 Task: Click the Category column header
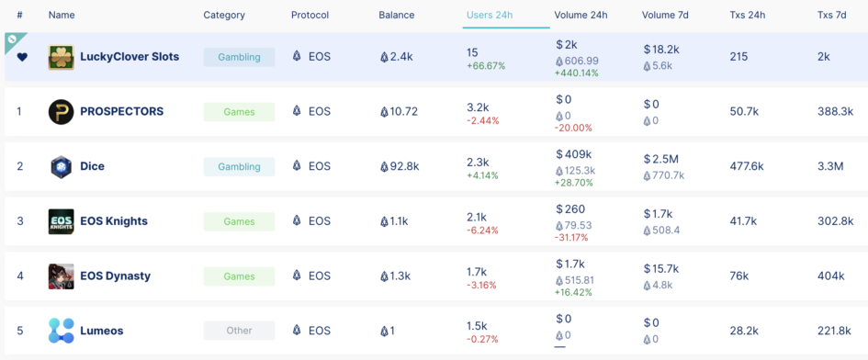click(x=224, y=15)
